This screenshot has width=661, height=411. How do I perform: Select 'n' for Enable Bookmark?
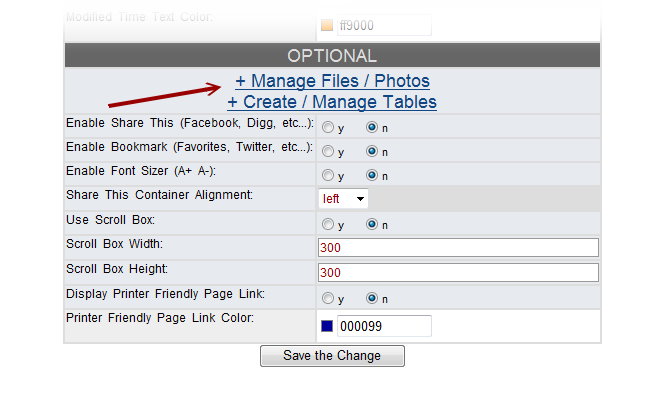(372, 151)
